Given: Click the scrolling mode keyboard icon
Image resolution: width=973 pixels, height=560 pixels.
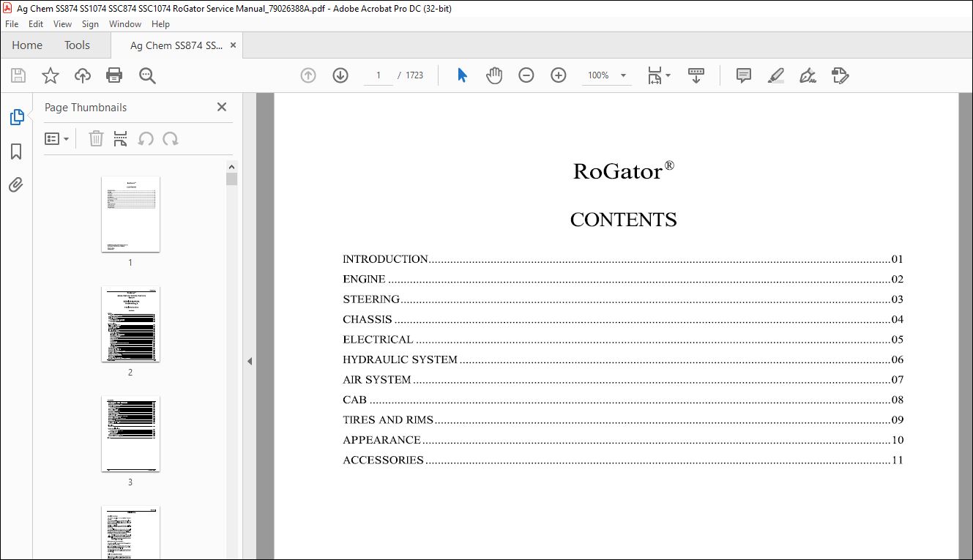Looking at the screenshot, I should [696, 75].
